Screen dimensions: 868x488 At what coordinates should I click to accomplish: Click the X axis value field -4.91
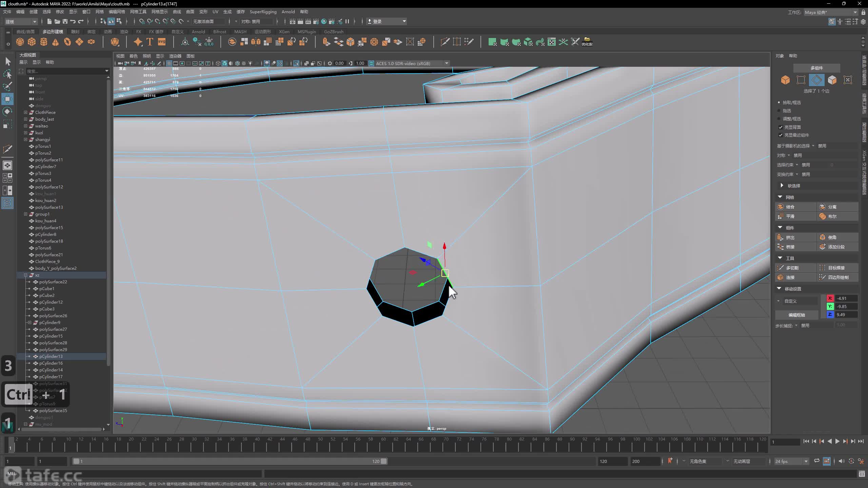tap(846, 298)
